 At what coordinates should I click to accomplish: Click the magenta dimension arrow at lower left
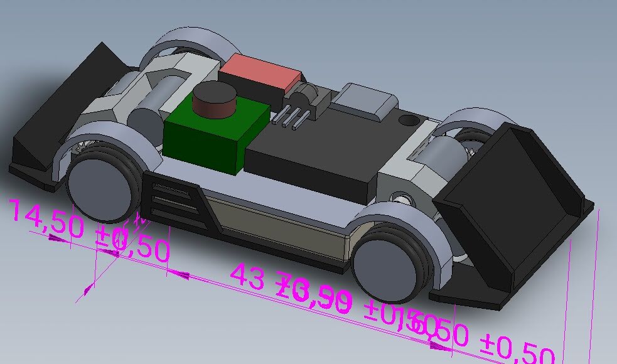[87, 289]
